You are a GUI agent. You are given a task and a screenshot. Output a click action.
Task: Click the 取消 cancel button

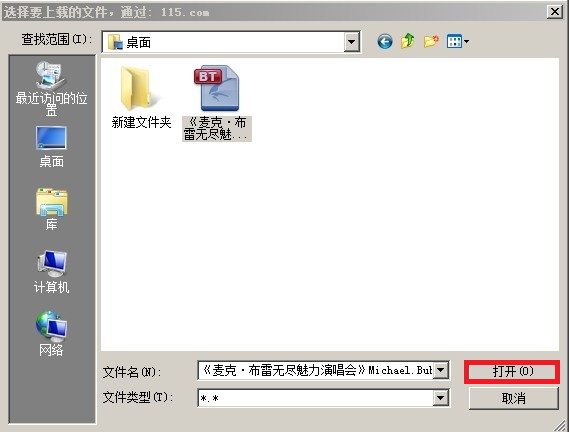pyautogui.click(x=513, y=398)
